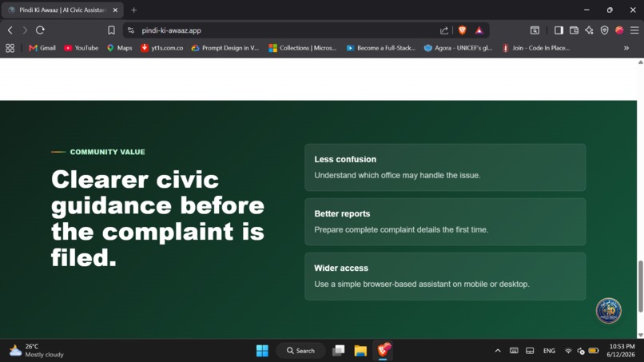Open the touch keyboard tray icon
The width and height of the screenshot is (644, 362).
[514, 351]
